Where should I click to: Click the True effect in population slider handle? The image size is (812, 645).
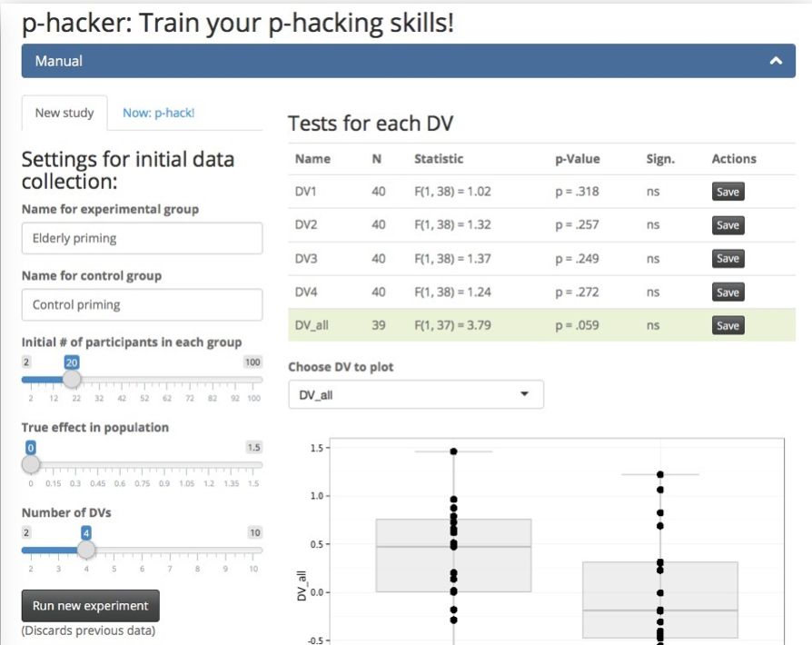(31, 464)
